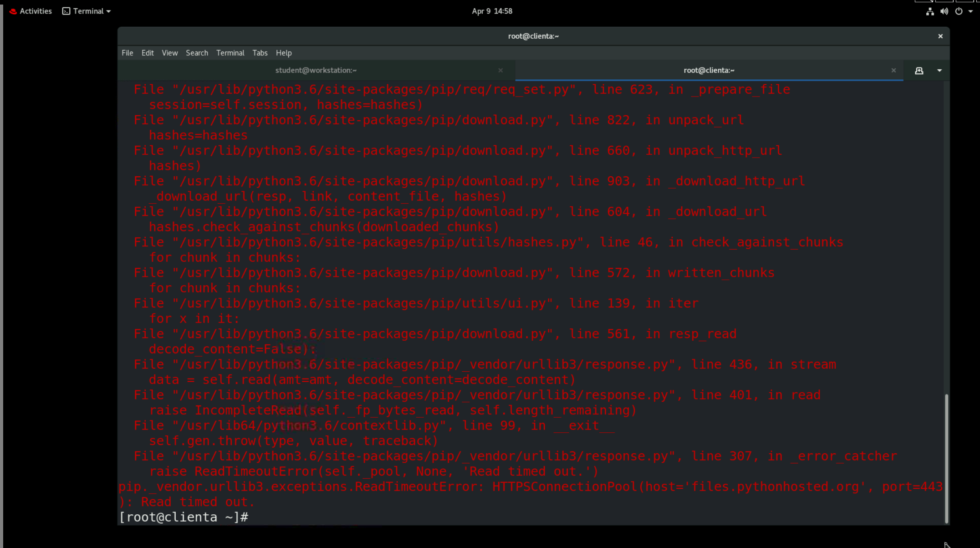Open the Help menu
The height and width of the screenshot is (548, 980).
click(283, 53)
